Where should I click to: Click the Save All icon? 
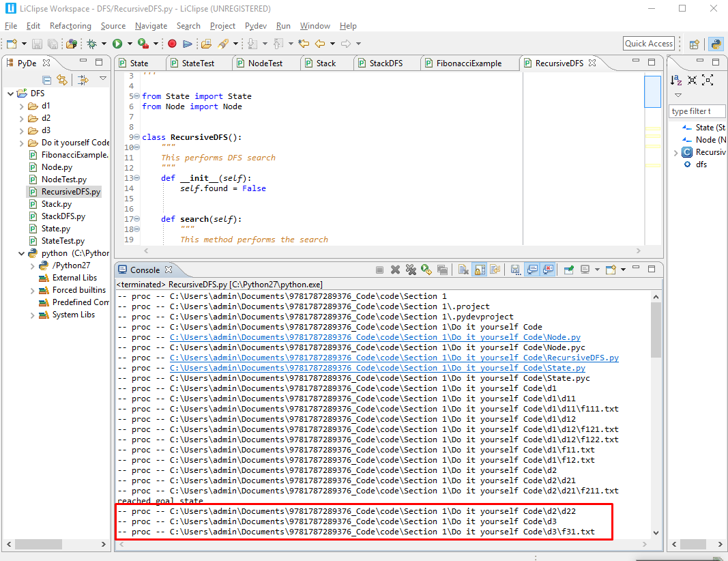tap(53, 44)
